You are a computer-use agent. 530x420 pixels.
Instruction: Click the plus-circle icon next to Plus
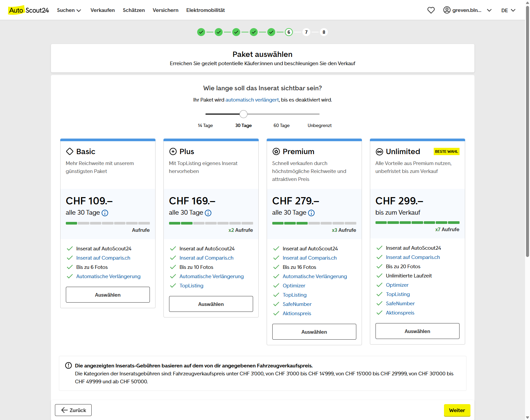tap(173, 151)
